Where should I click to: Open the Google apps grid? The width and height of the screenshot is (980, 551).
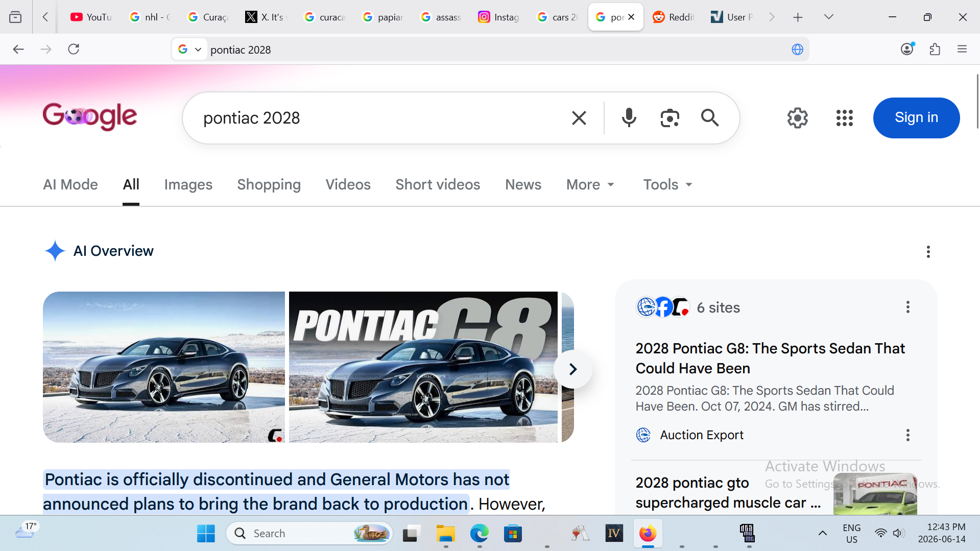click(x=844, y=118)
